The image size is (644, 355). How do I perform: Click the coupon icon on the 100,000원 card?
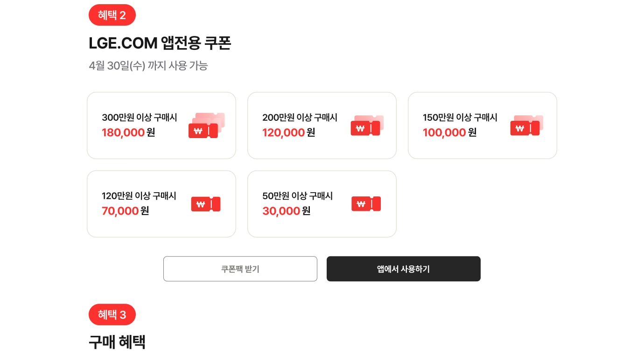pos(527,125)
